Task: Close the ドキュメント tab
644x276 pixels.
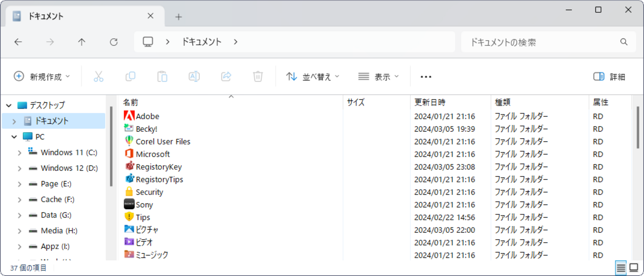Action: 151,16
